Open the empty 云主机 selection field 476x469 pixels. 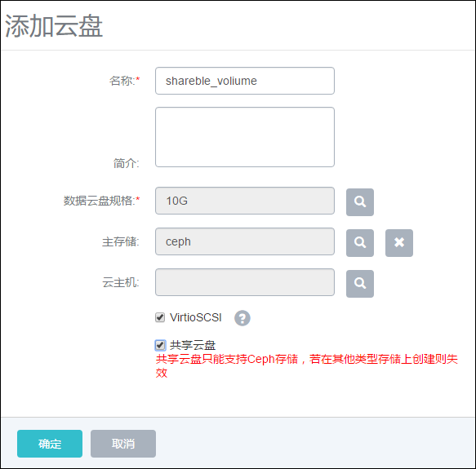pos(245,282)
